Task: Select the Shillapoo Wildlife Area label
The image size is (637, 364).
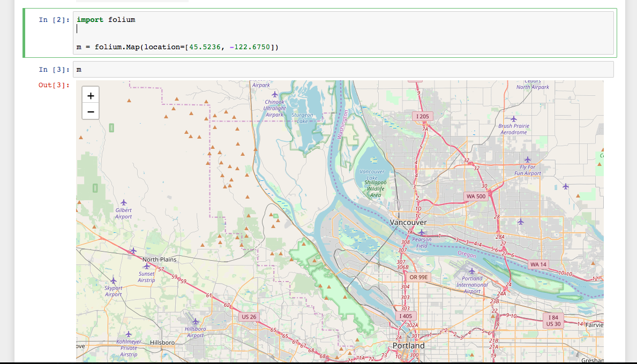Action: (376, 189)
